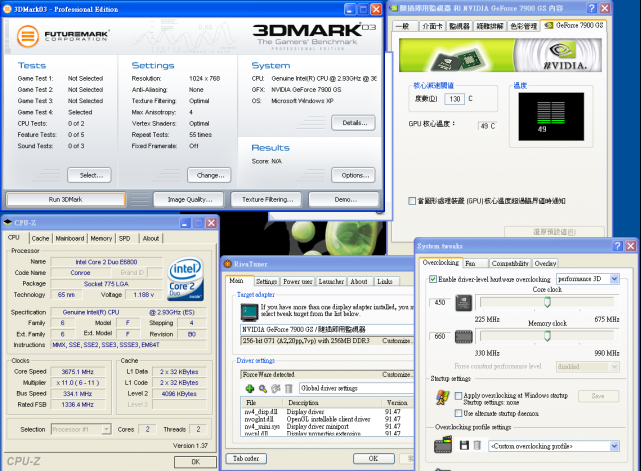
Task: Click Select... under Tests in 3DMark03
Action: 90,175
